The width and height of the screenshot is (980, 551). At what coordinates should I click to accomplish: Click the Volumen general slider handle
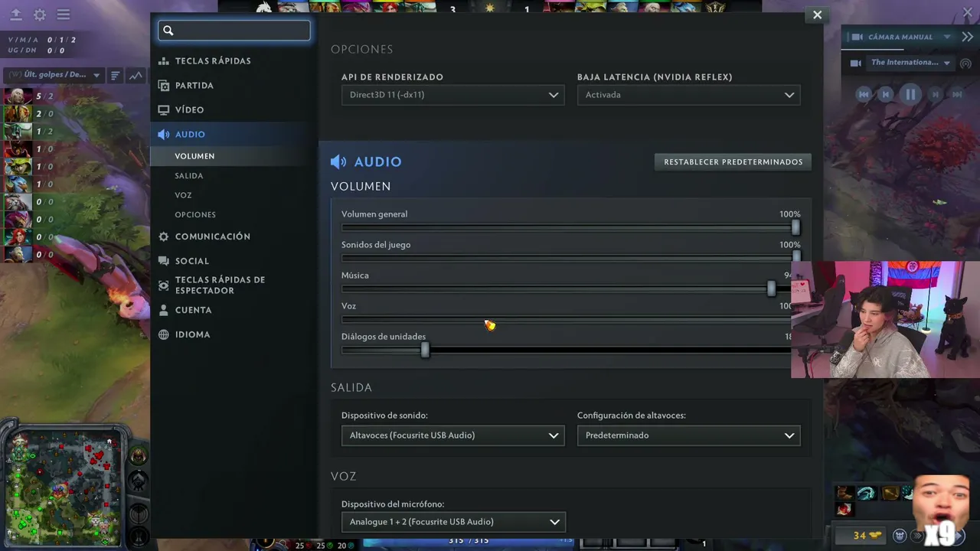795,227
